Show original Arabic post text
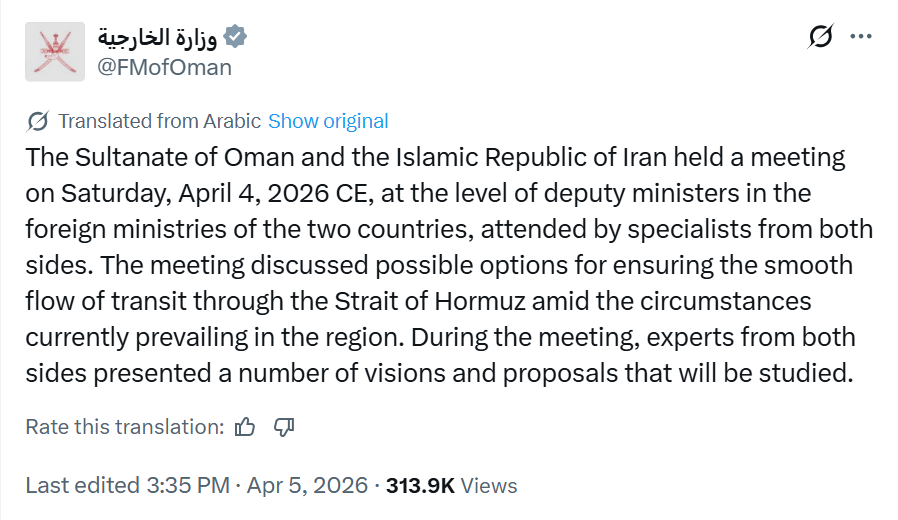898x520 pixels. 328,122
